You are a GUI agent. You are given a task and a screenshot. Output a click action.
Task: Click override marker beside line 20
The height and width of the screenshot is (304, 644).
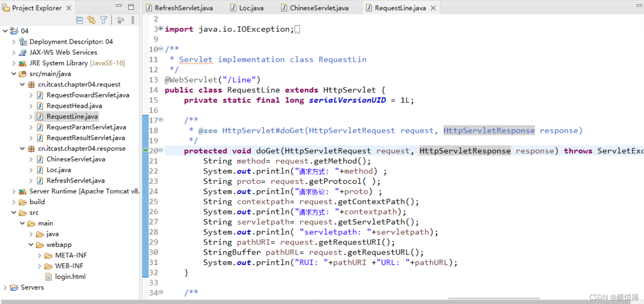pos(146,150)
